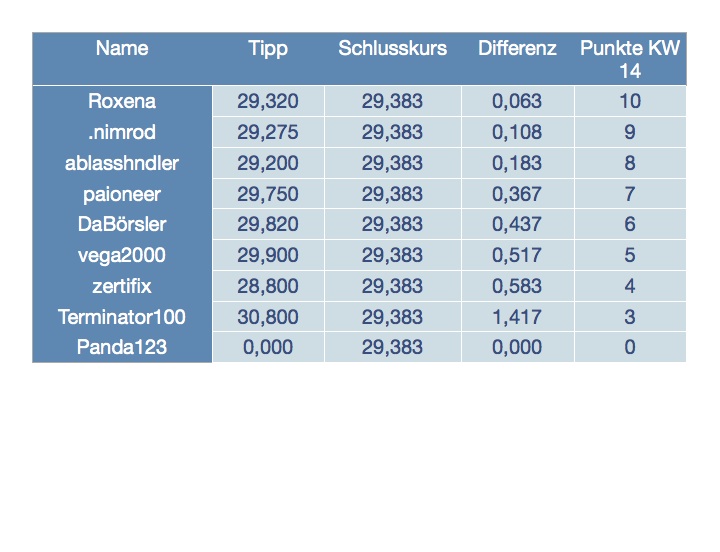Click the Tipp column header
This screenshot has height=552, width=720.
tap(268, 49)
